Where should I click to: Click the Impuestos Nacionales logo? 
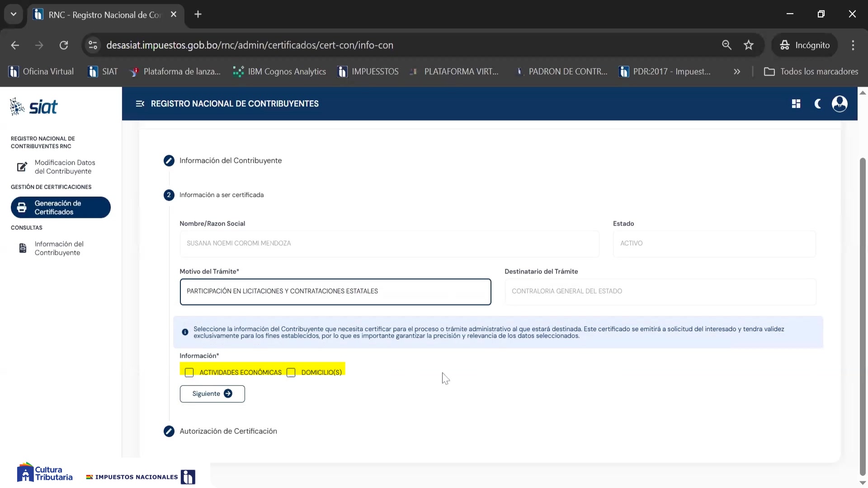[141, 477]
